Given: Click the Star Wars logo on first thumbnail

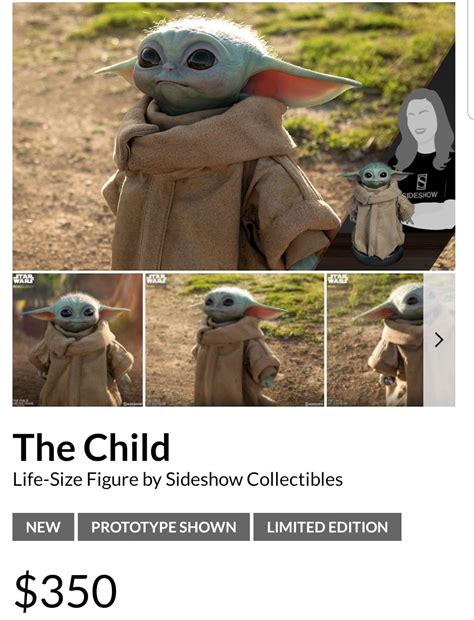Looking at the screenshot, I should tap(23, 280).
